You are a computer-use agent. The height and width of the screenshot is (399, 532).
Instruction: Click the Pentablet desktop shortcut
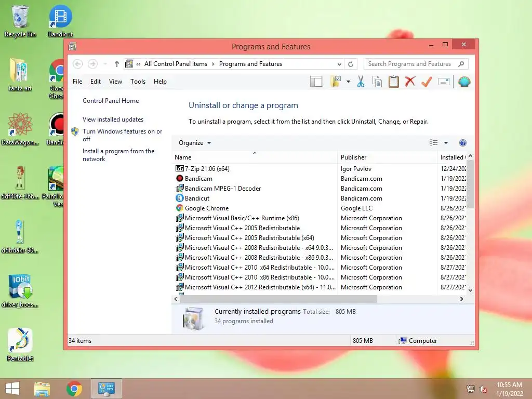click(x=20, y=344)
